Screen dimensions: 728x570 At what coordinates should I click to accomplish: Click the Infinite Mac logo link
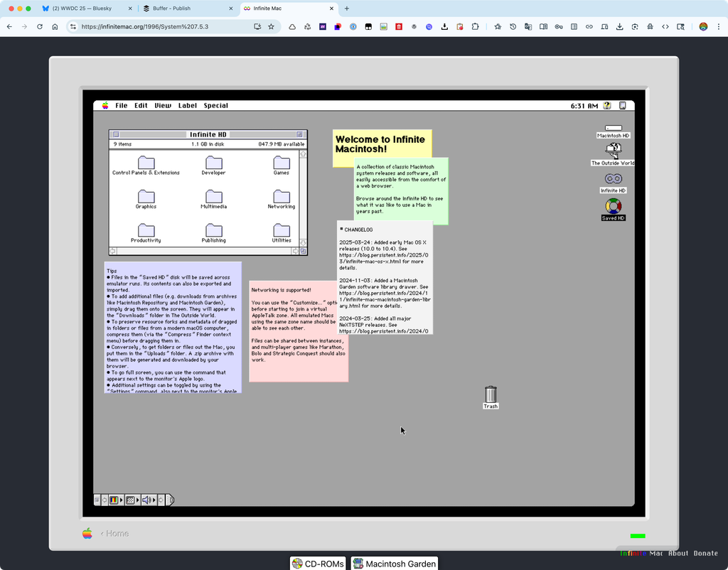point(641,553)
